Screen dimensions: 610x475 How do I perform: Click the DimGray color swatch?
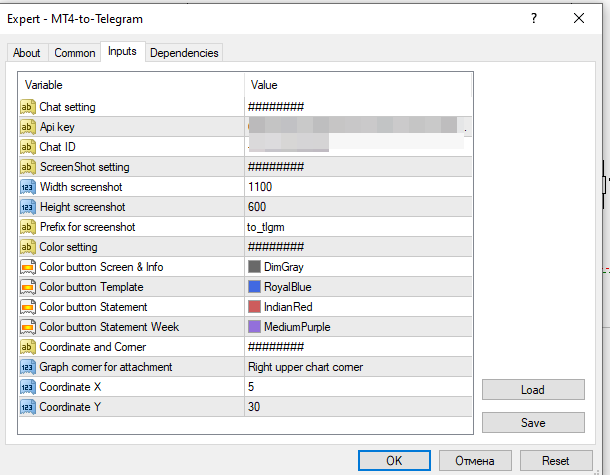254,267
